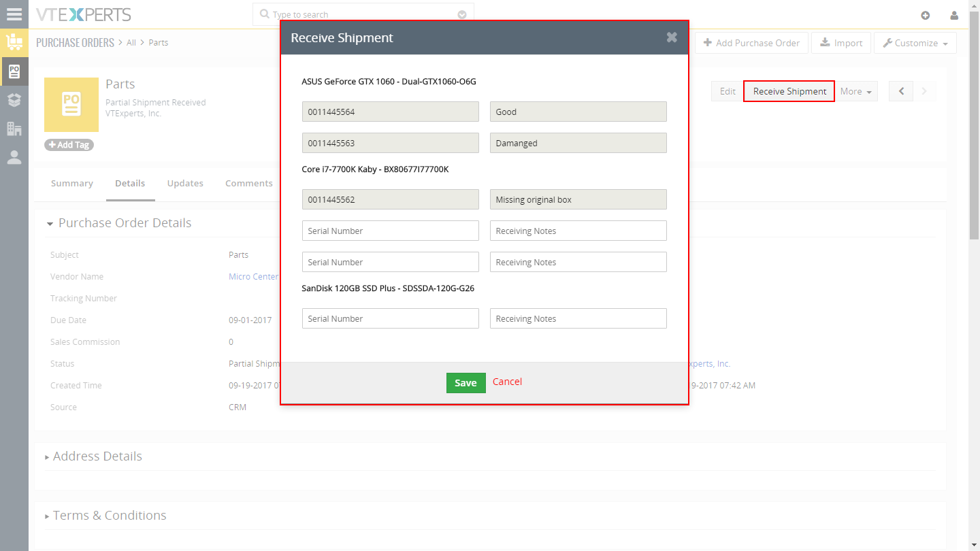
Task: Click the PURCHASE ORDERS breadcrumb
Action: (75, 42)
